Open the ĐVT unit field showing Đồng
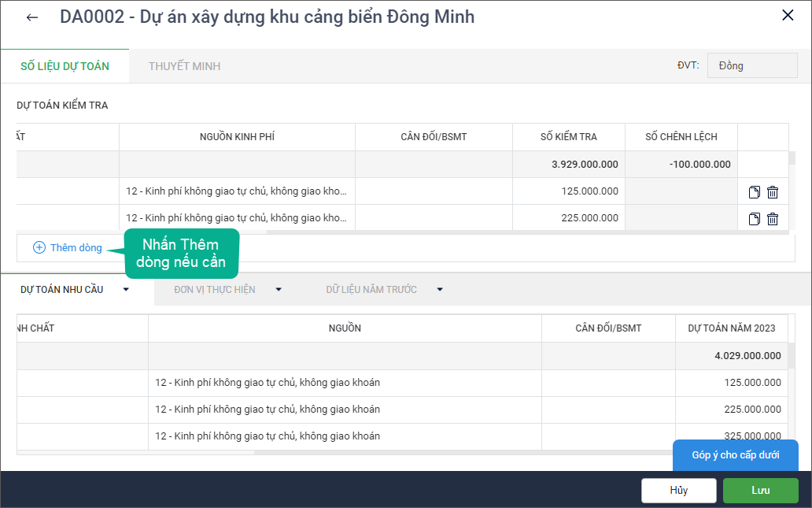The image size is (812, 508). (x=751, y=66)
